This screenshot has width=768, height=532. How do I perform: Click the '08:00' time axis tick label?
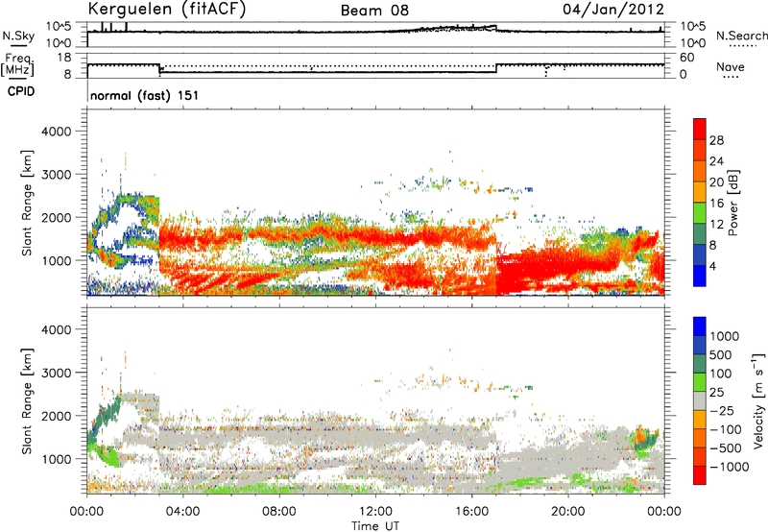[x=278, y=512]
